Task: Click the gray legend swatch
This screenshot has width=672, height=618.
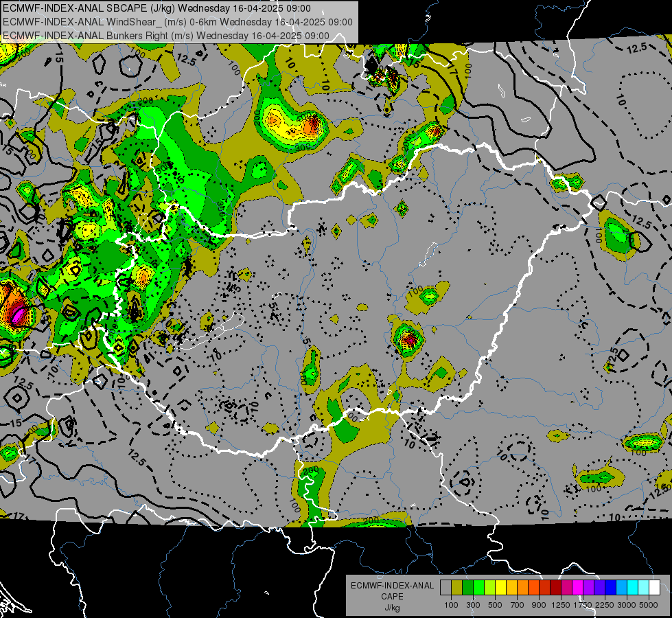Action: (445, 587)
